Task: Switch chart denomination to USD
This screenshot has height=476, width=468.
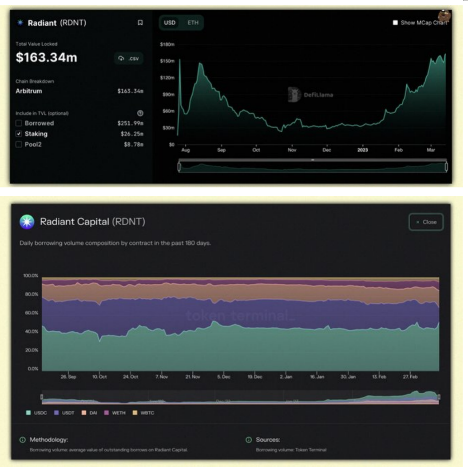Action: pos(170,23)
